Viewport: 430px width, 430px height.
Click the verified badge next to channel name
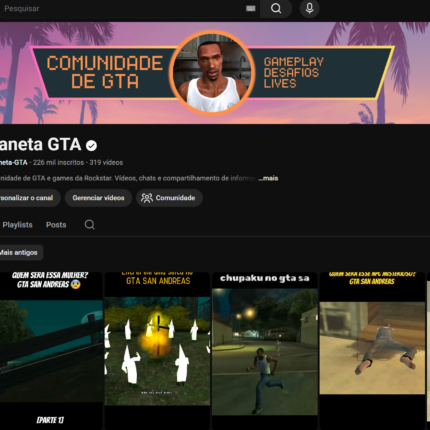click(91, 146)
